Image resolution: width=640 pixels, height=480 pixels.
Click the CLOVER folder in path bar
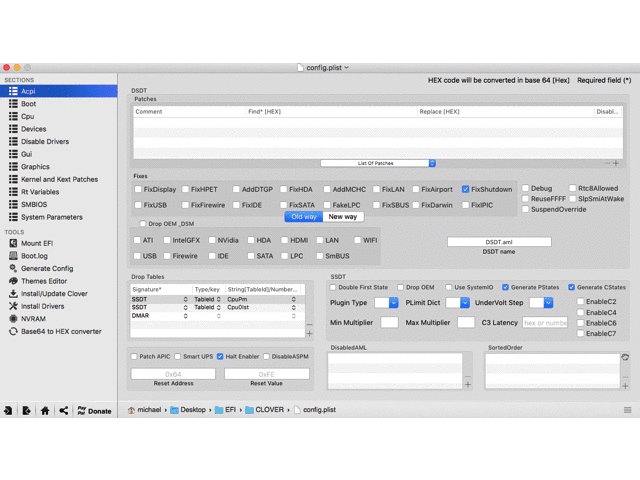tap(264, 410)
